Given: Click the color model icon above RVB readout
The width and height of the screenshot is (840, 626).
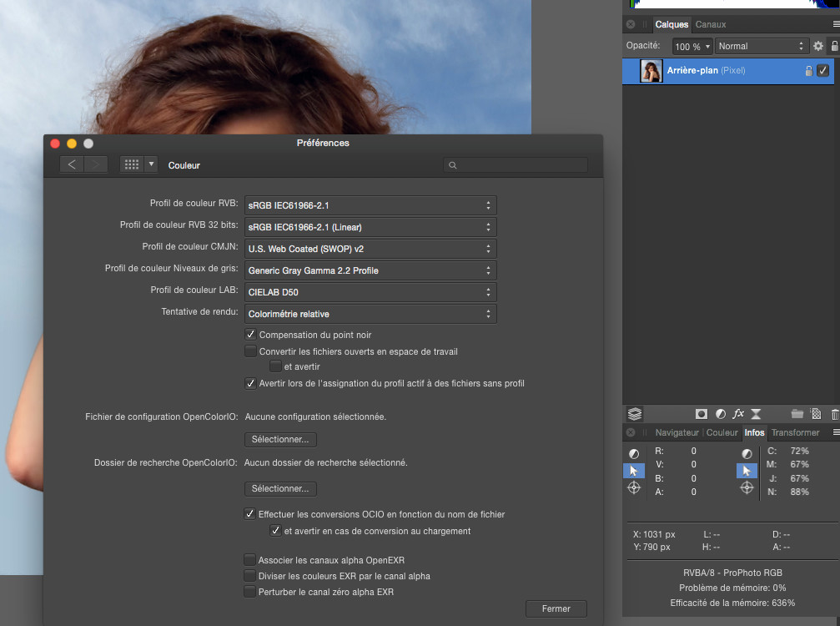Looking at the screenshot, I should tap(634, 454).
